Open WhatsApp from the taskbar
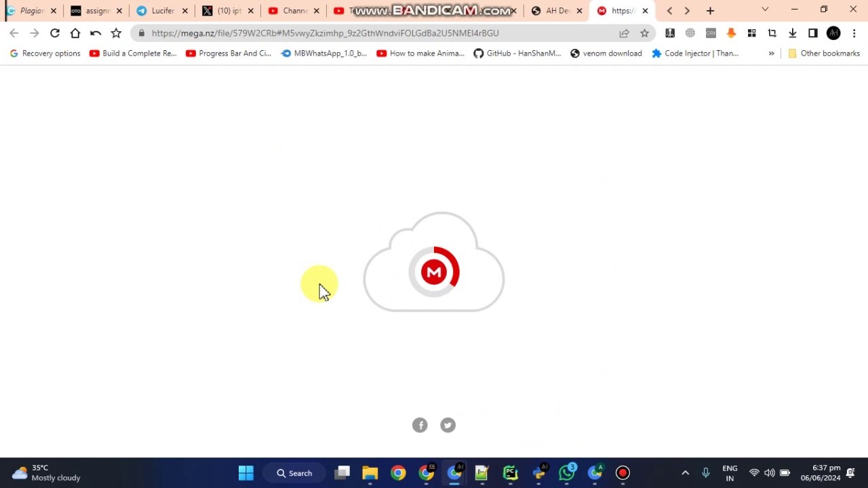This screenshot has height=488, width=868. tap(567, 473)
